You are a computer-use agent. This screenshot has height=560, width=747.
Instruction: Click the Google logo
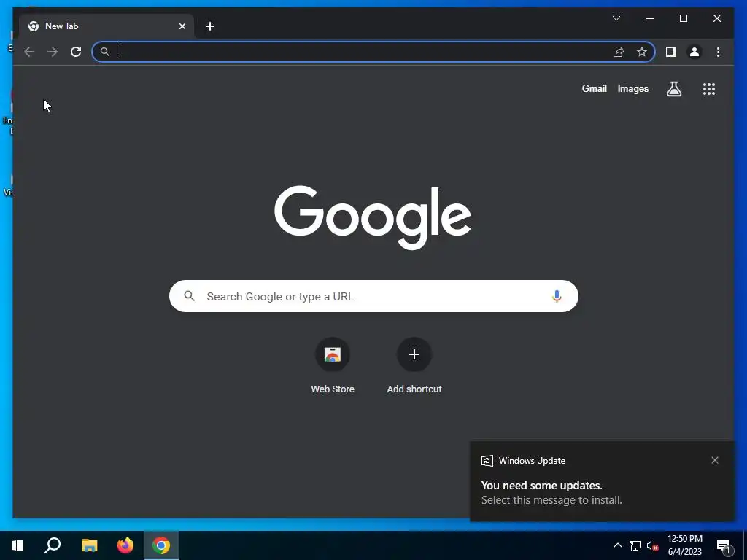click(373, 217)
